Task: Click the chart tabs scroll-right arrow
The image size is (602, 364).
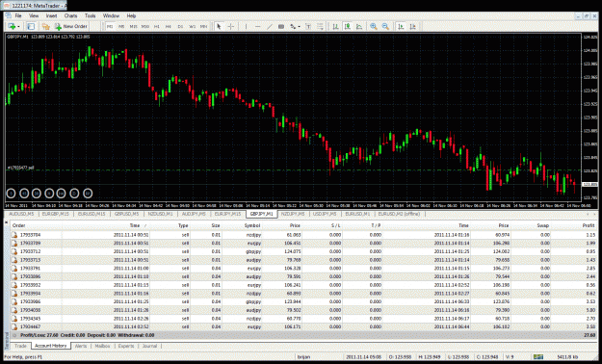Action: (x=594, y=214)
